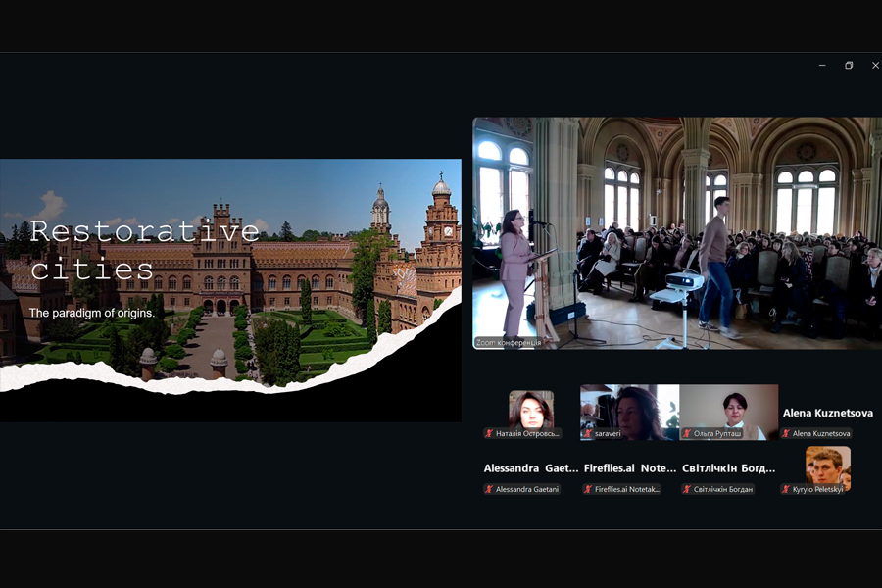The image size is (882, 588).
Task: Close the Zoom meeting window
Action: (875, 66)
